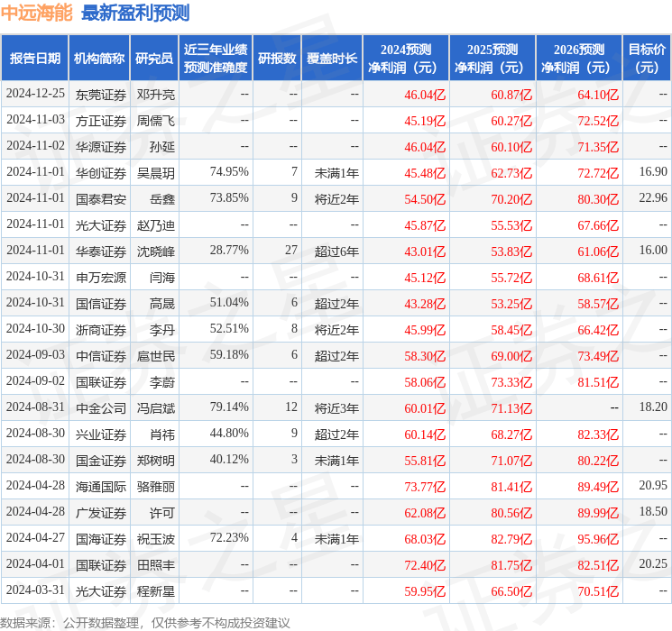Click 2026 forecast 82.33亿
672x631 pixels.
pos(598,434)
